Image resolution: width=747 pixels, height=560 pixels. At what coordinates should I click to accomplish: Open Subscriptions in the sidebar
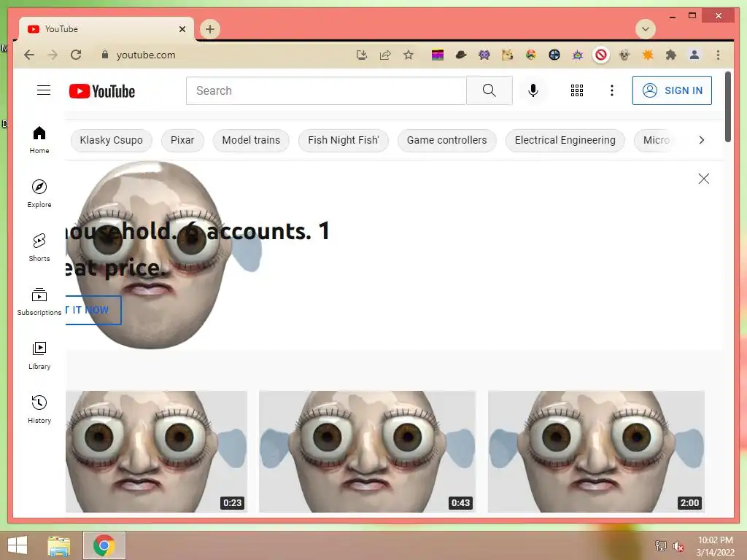pyautogui.click(x=39, y=301)
